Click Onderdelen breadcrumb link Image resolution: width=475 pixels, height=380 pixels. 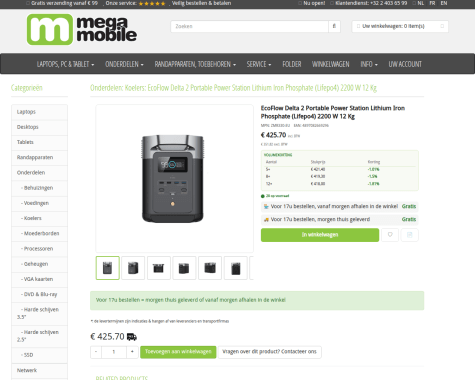[107, 88]
